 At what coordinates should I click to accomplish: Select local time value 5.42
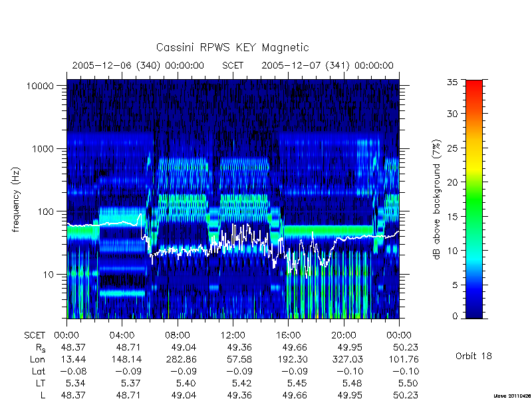click(x=242, y=384)
